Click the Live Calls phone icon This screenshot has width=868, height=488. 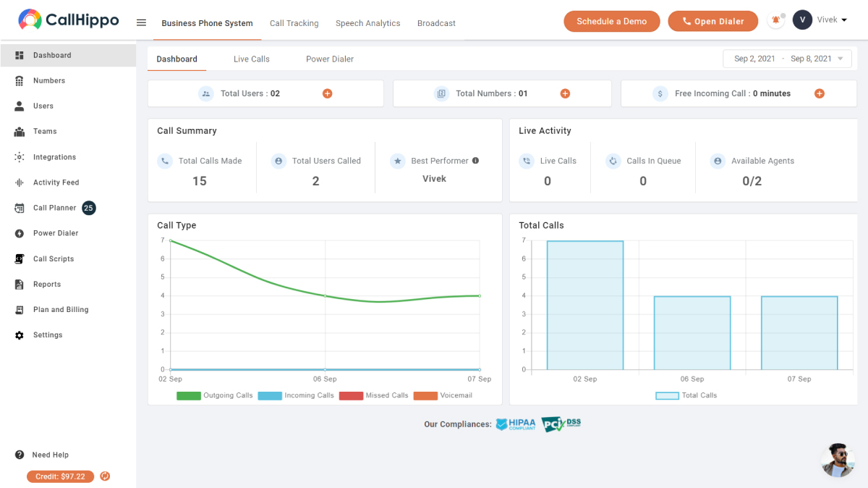click(x=527, y=161)
